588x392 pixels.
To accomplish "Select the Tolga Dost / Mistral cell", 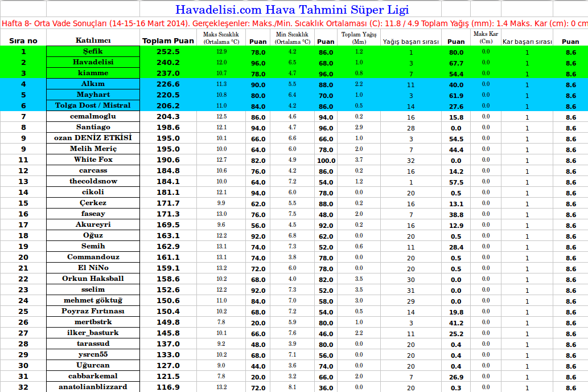I will click(93, 105).
